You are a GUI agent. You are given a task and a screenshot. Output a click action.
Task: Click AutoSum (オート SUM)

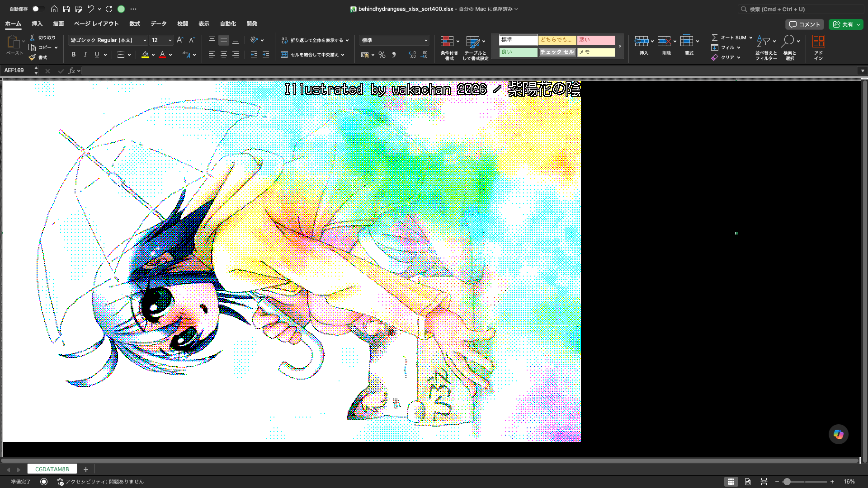(x=729, y=38)
